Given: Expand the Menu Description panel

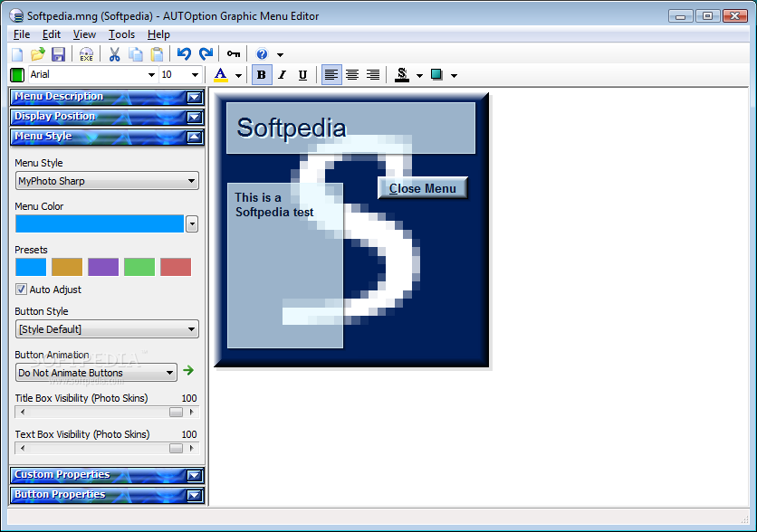Looking at the screenshot, I should tap(195, 98).
